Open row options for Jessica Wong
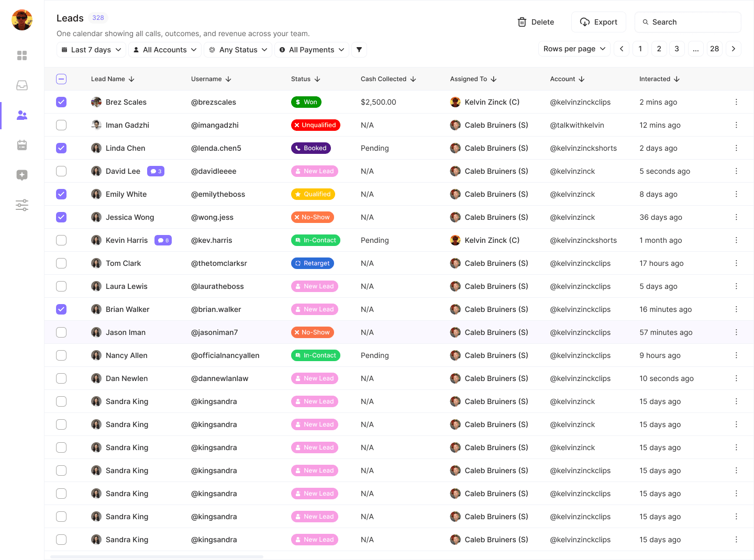 (736, 217)
